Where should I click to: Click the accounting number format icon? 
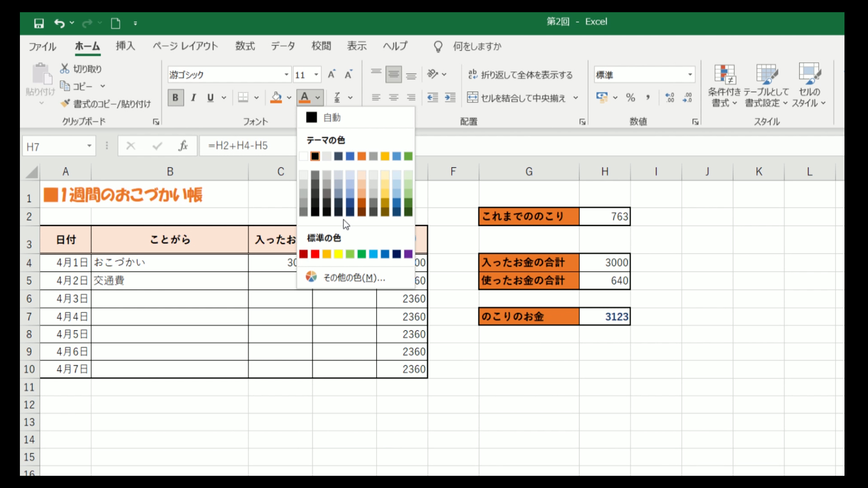tap(602, 97)
